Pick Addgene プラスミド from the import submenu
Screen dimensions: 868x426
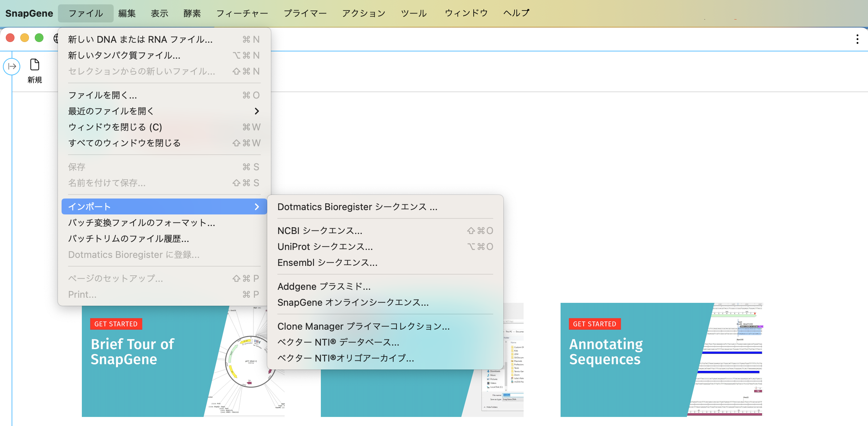324,287
